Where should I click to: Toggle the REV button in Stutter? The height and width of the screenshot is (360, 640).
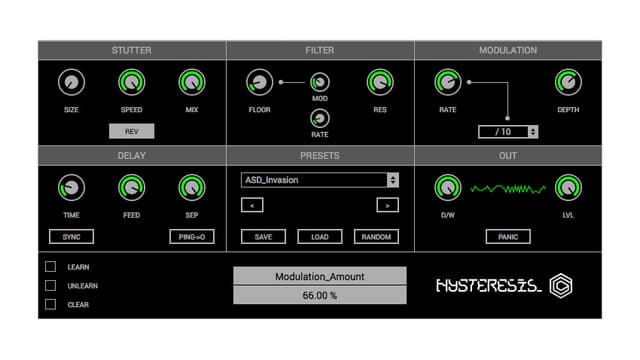point(131,131)
